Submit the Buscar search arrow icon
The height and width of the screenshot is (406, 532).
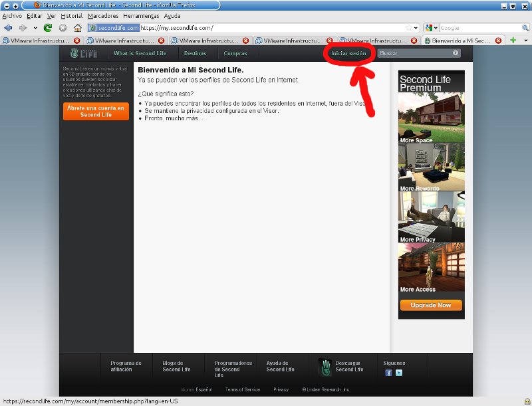[x=456, y=53]
